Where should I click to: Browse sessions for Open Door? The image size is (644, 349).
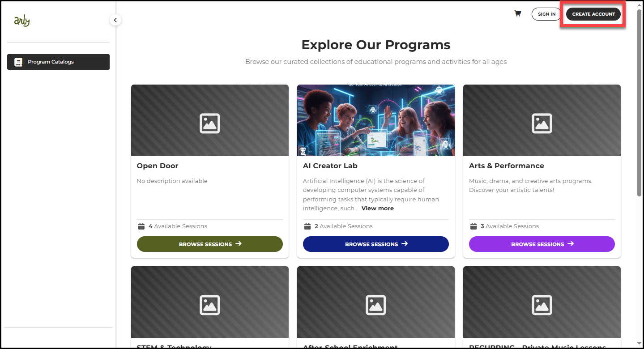[x=210, y=244]
